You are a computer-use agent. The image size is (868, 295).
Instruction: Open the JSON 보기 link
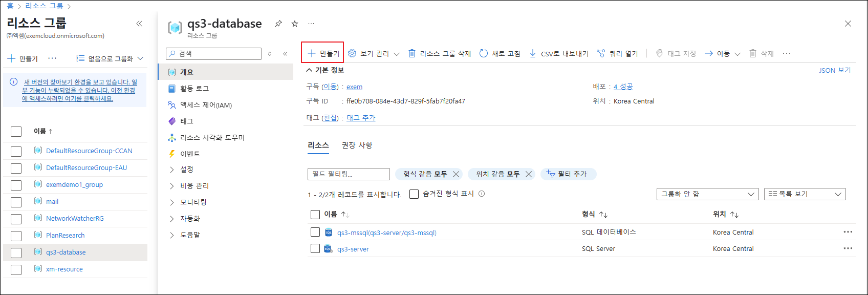point(834,70)
